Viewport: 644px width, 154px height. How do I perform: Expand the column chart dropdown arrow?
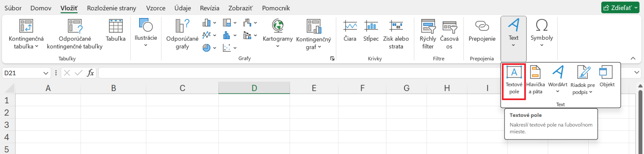pyautogui.click(x=215, y=23)
